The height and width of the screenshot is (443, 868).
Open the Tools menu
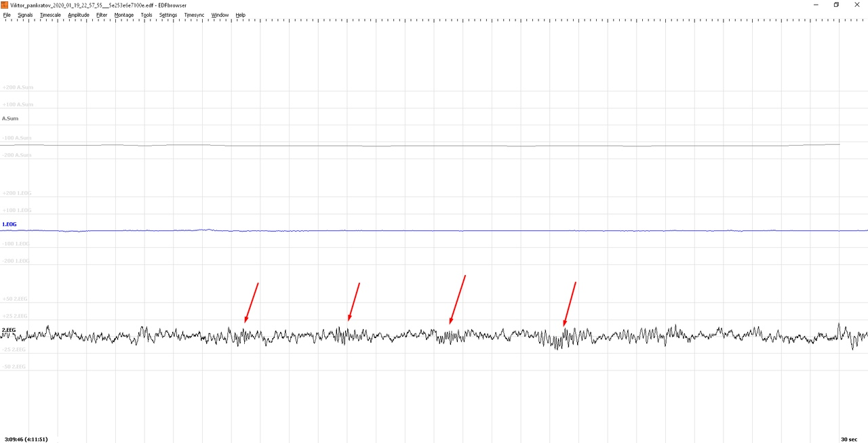(146, 15)
